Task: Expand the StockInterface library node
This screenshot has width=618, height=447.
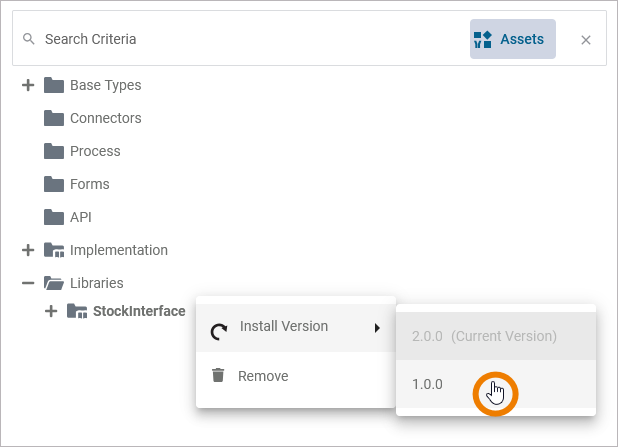Action: (x=51, y=311)
